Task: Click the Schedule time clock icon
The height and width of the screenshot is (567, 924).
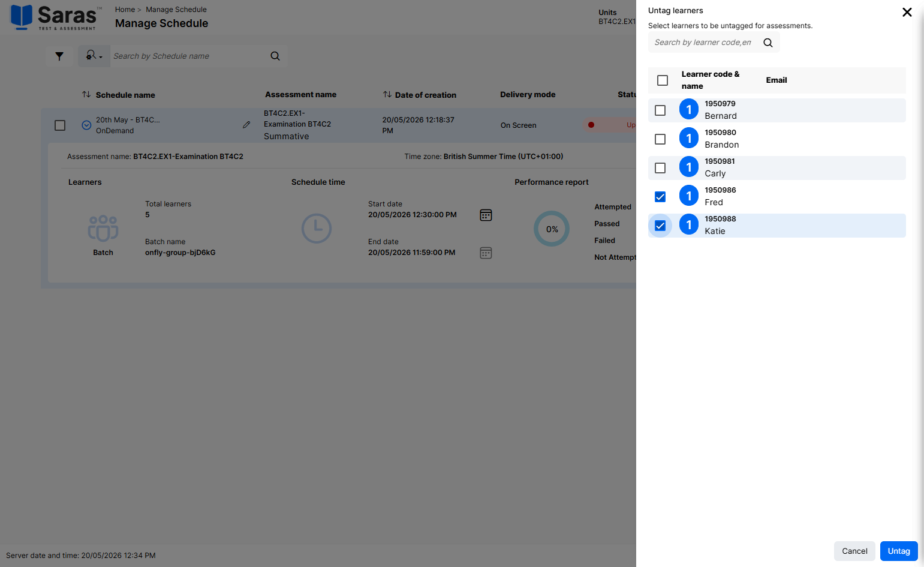Action: coord(317,228)
